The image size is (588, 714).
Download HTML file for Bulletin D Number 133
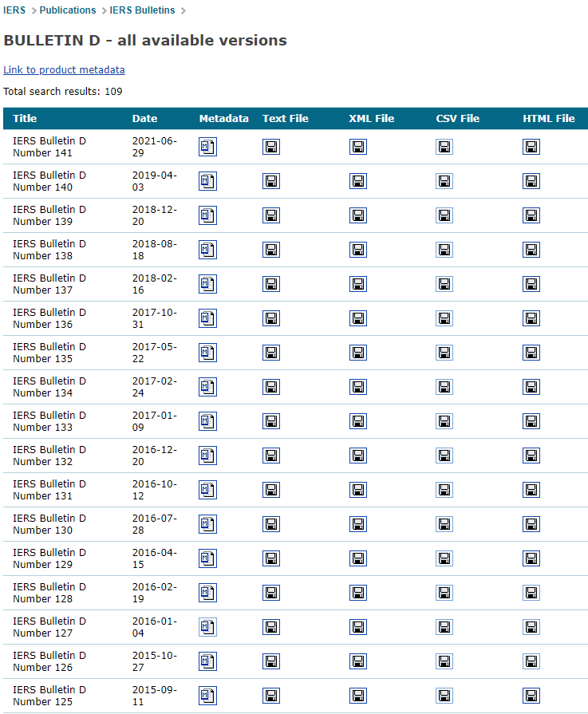point(531,421)
